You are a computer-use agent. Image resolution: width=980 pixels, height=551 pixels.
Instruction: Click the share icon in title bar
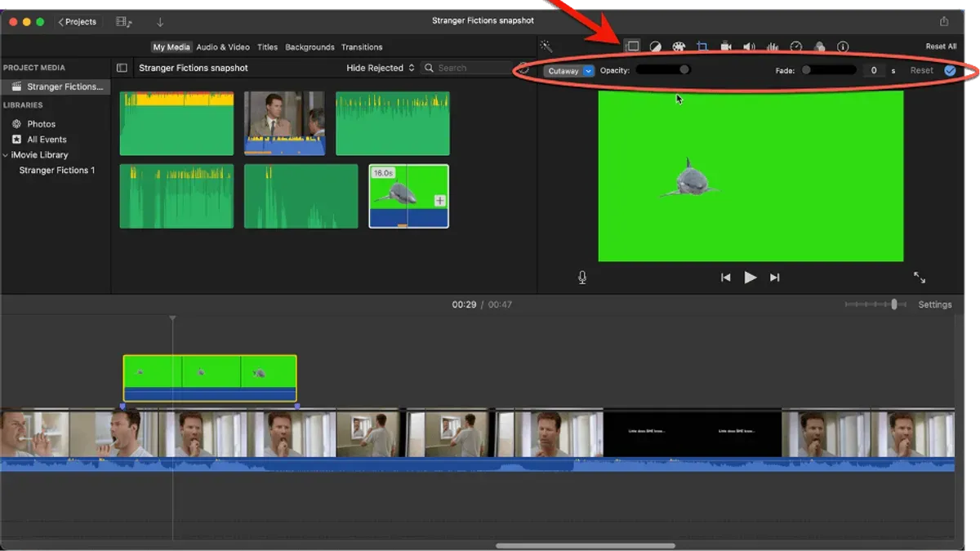pyautogui.click(x=944, y=21)
